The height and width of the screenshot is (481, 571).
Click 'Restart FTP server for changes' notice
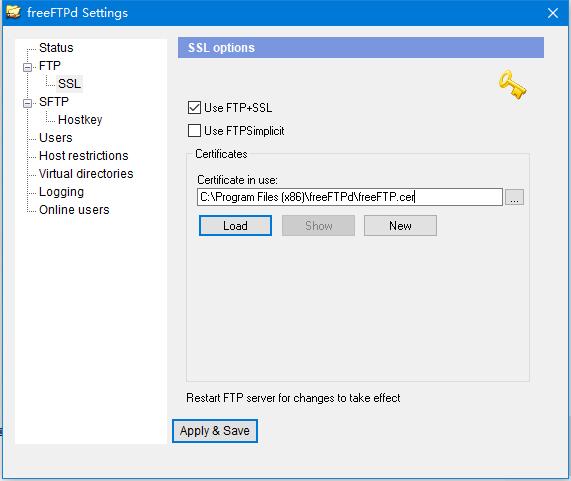(293, 398)
